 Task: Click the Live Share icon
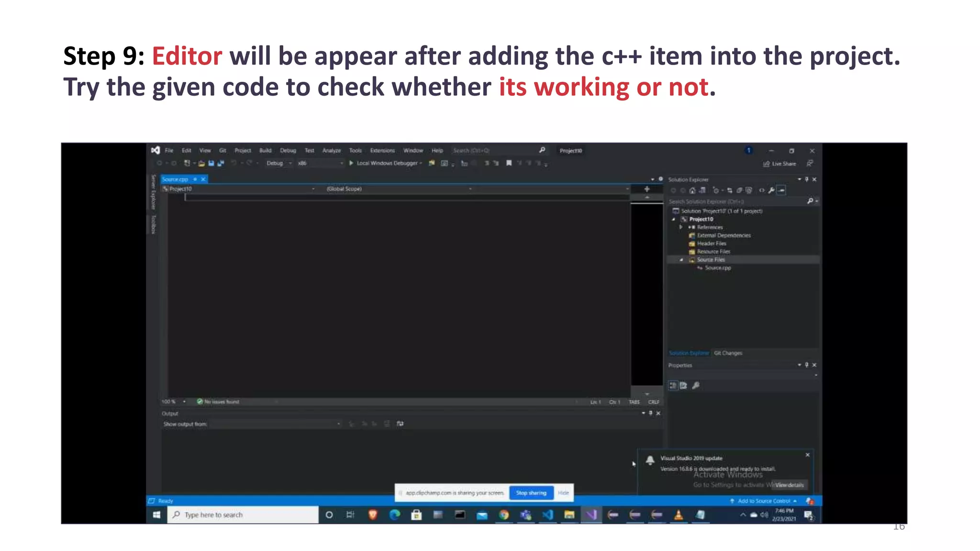(x=767, y=164)
